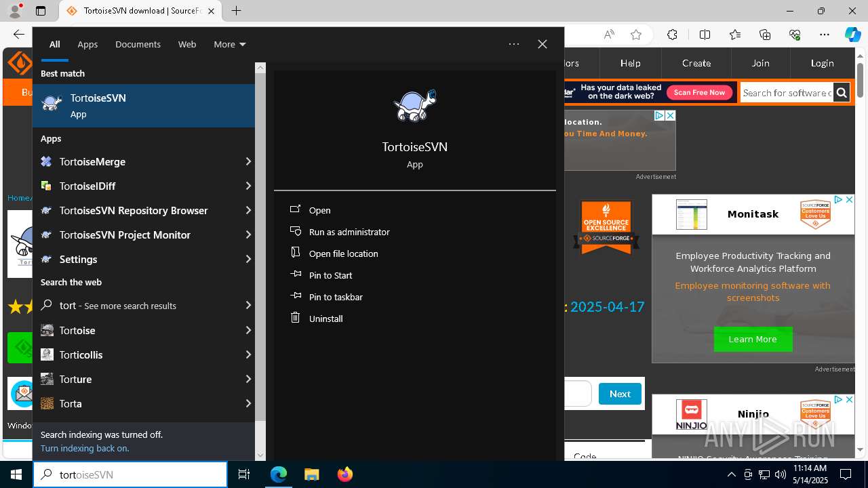Expand TortoiseMerge result chevron
The width and height of the screenshot is (868, 488).
[248, 161]
